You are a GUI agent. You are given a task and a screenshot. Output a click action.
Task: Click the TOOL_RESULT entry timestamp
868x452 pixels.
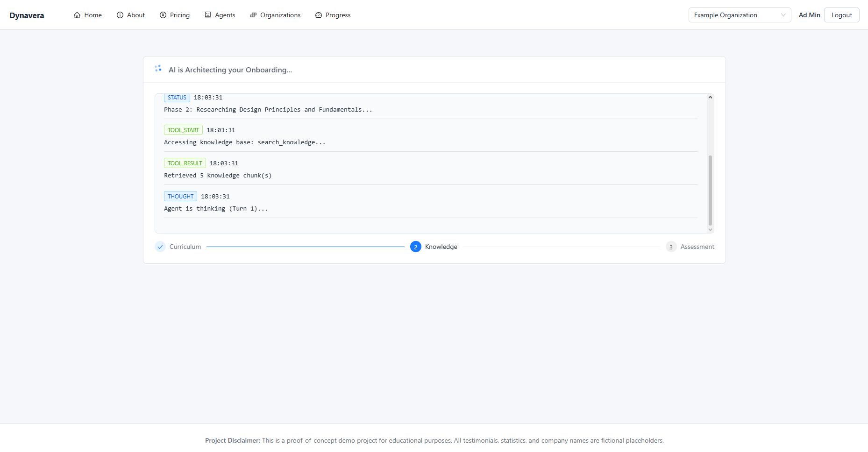click(x=224, y=163)
